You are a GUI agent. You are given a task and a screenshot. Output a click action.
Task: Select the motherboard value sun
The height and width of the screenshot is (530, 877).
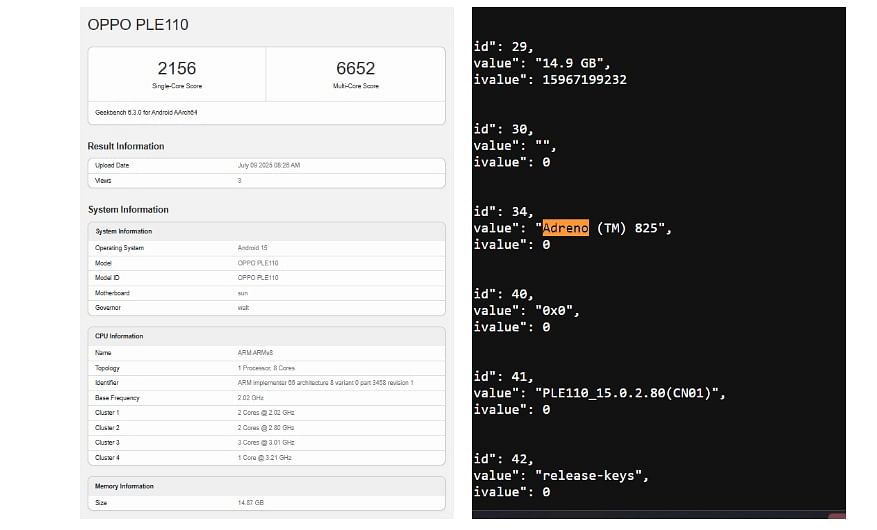243,293
